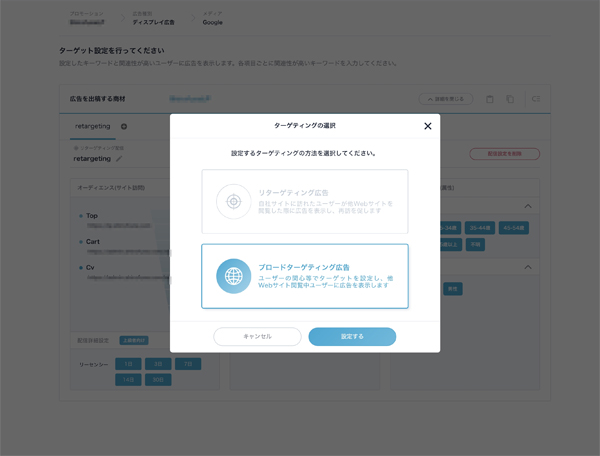Click the キャンセル button
The height and width of the screenshot is (456, 600).
tap(257, 336)
